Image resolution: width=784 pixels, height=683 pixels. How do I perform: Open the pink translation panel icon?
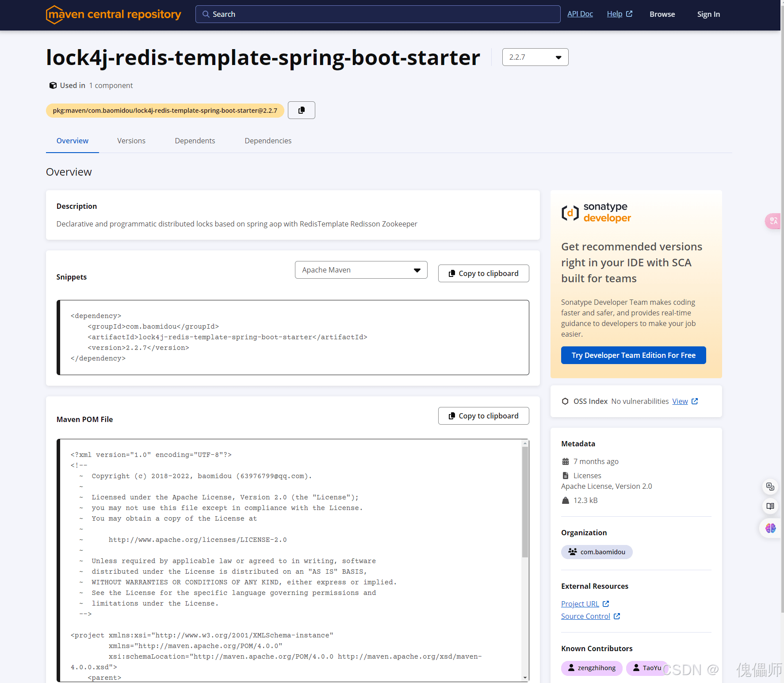[x=773, y=221]
